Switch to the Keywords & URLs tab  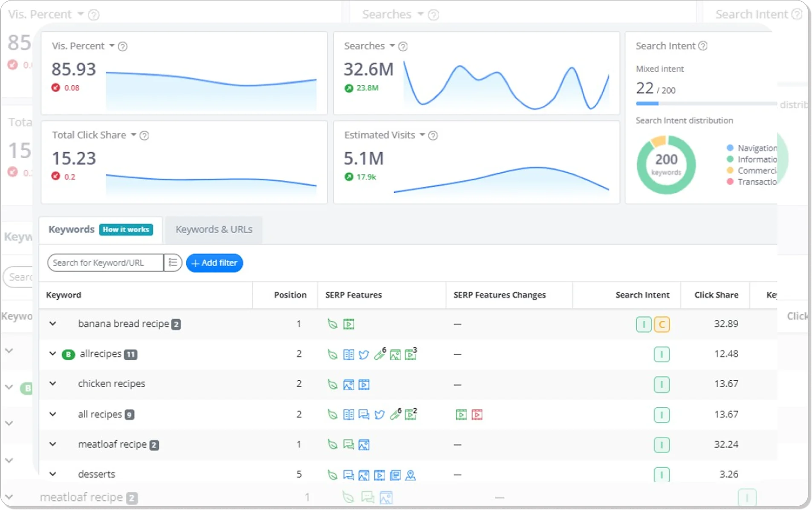(213, 230)
